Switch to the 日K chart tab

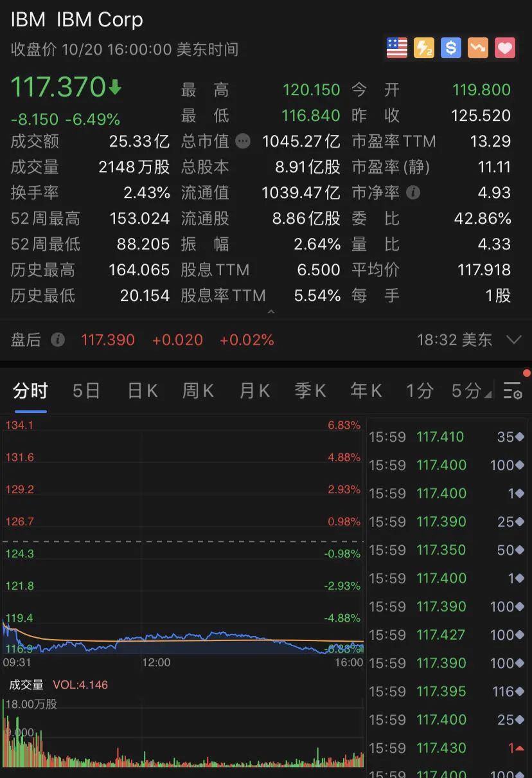(143, 390)
